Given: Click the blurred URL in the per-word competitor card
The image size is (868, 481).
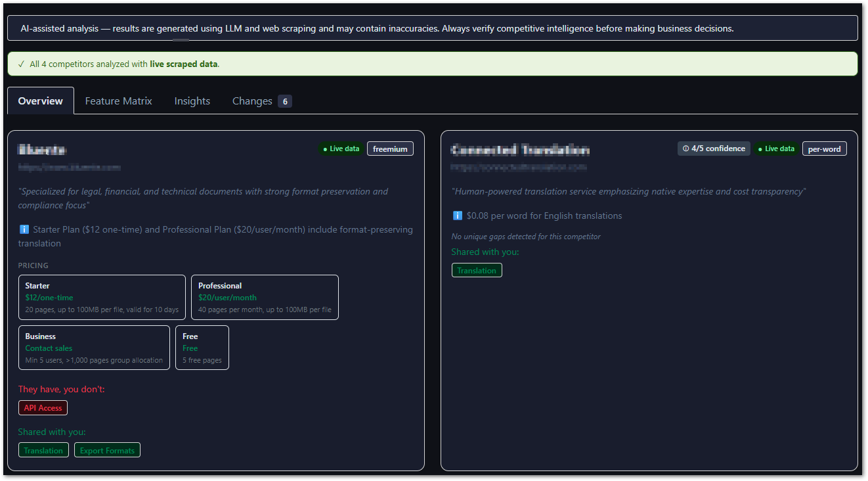Looking at the screenshot, I should [x=519, y=168].
